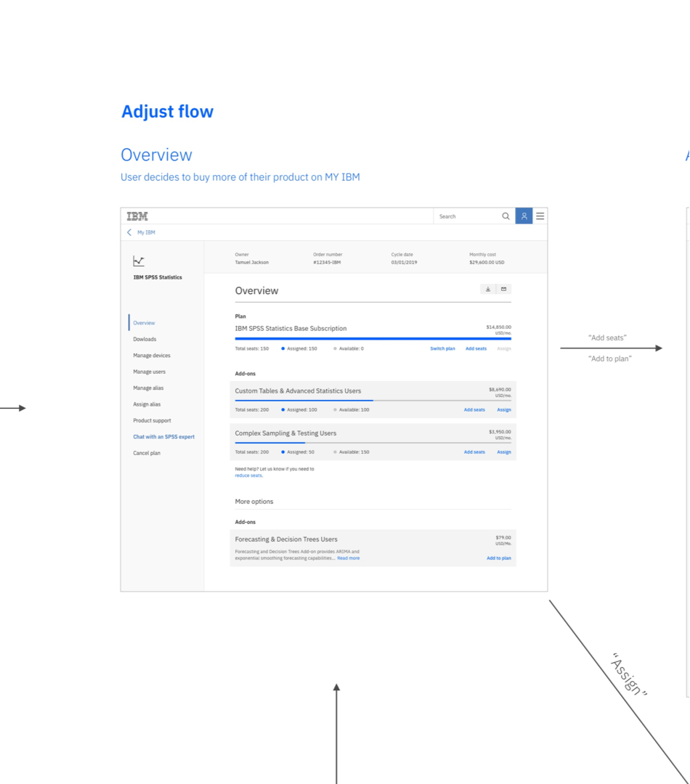Click Custom Tables seat usage bar
The width and height of the screenshot is (690, 784).
(373, 401)
